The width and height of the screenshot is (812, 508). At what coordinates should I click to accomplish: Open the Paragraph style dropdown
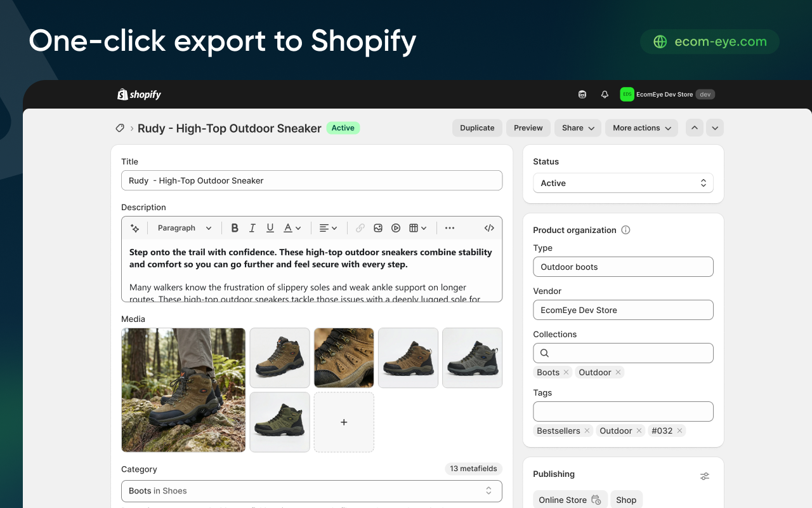[x=185, y=228]
